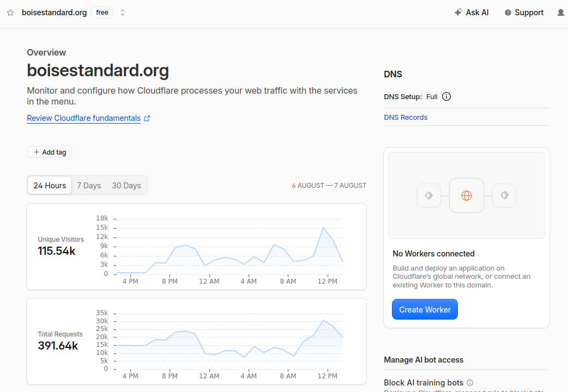Click info icon next to Block AI training bots

coord(470,383)
